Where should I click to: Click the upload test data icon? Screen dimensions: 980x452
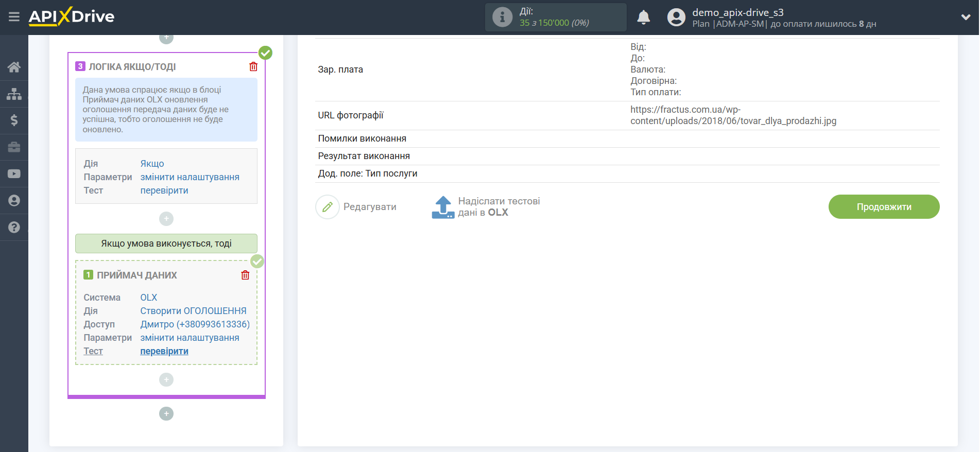point(443,207)
